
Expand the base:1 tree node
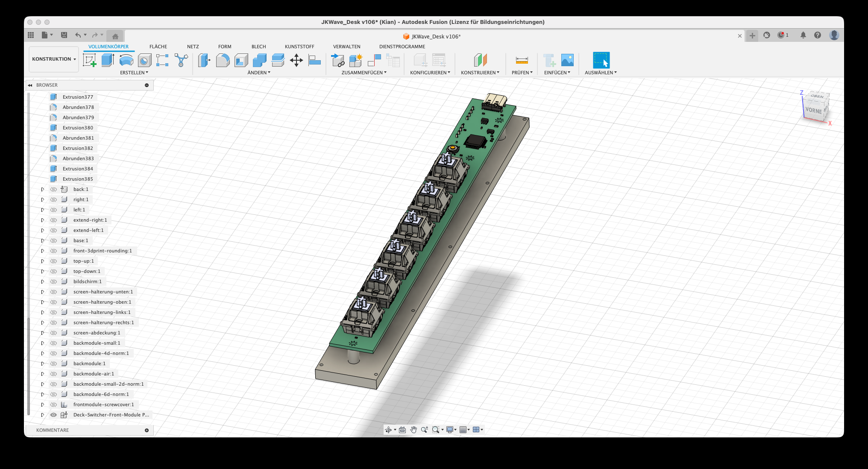point(43,240)
